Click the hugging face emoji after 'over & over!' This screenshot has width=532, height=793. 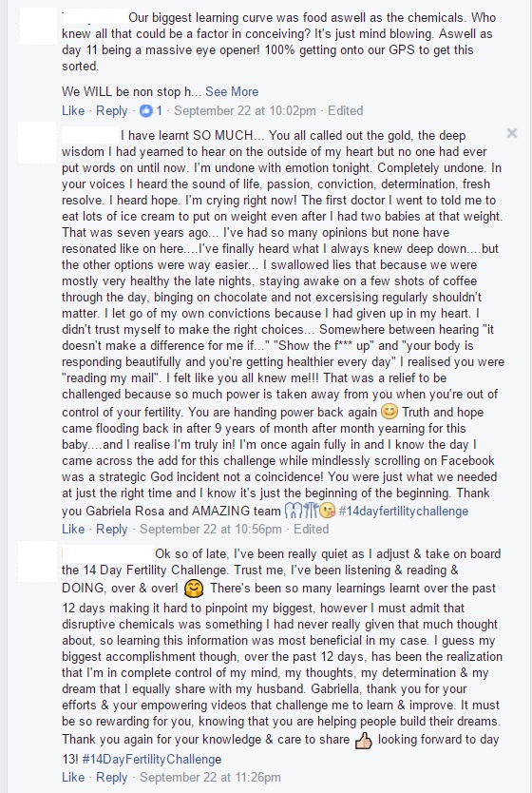[x=194, y=589]
